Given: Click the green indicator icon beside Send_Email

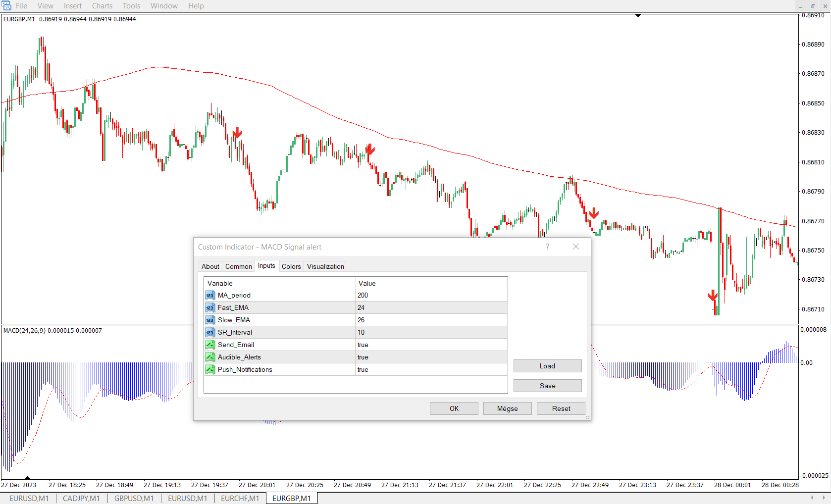Looking at the screenshot, I should click(x=209, y=345).
